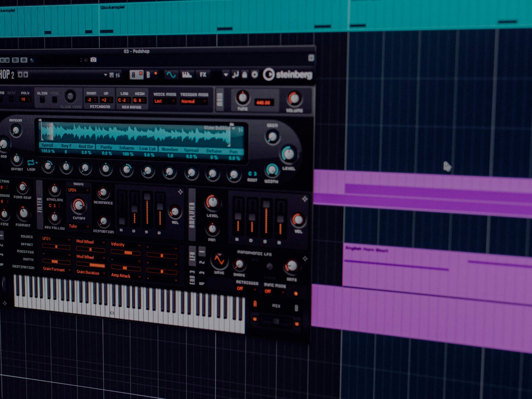Viewport: 532px width, 399px height.
Task: Select LFO tab number 2
Action: pos(202,262)
